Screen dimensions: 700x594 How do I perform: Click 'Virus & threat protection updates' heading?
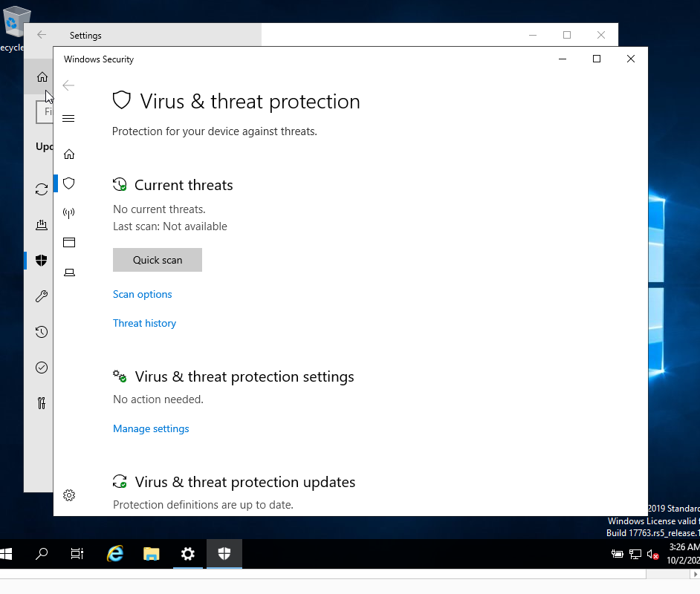[245, 482]
